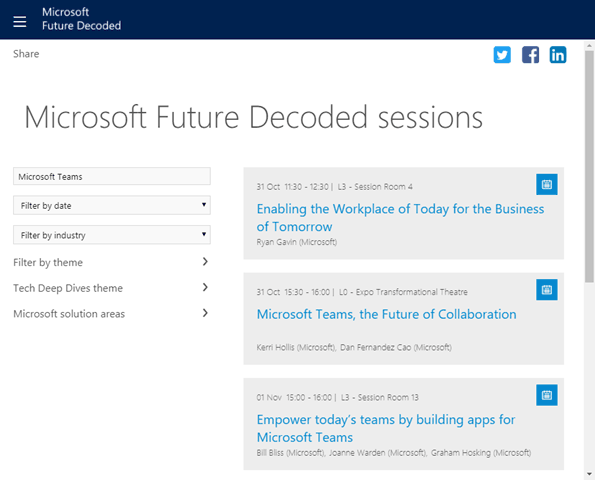
Task: Click the Microsoft Future Decoded sessions heading
Action: click(x=253, y=117)
